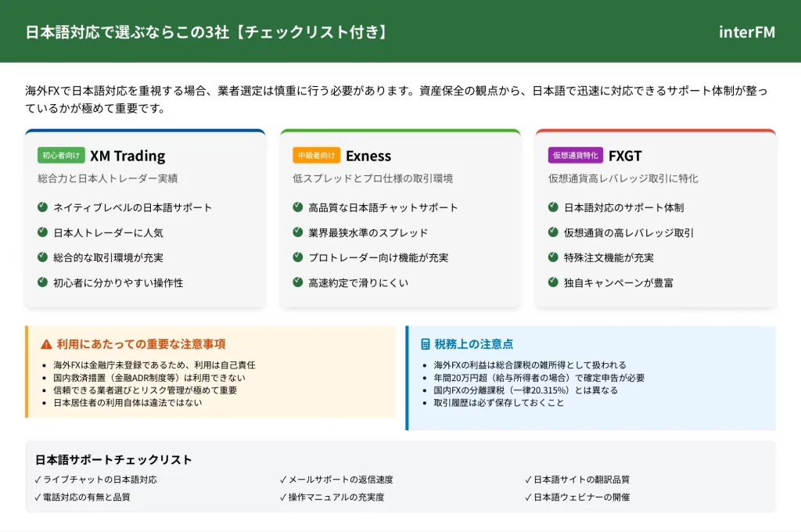Click the 日本語サポートチェックリスト heading

click(113, 459)
